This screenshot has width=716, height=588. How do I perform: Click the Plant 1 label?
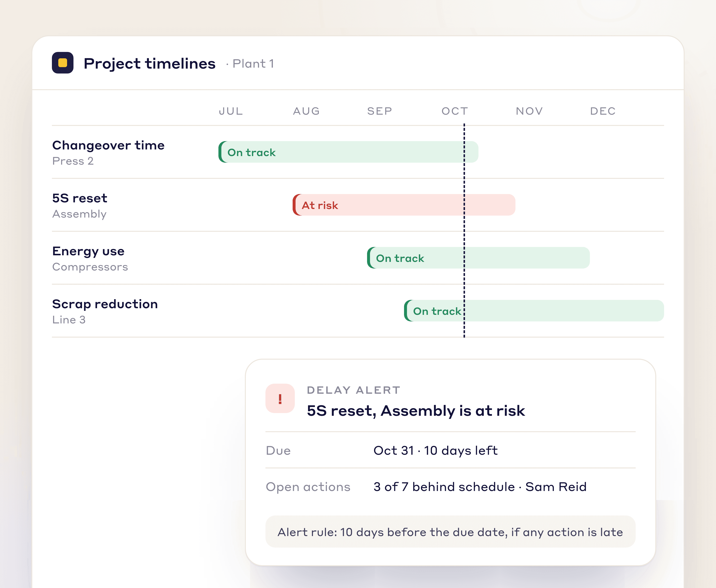[253, 64]
